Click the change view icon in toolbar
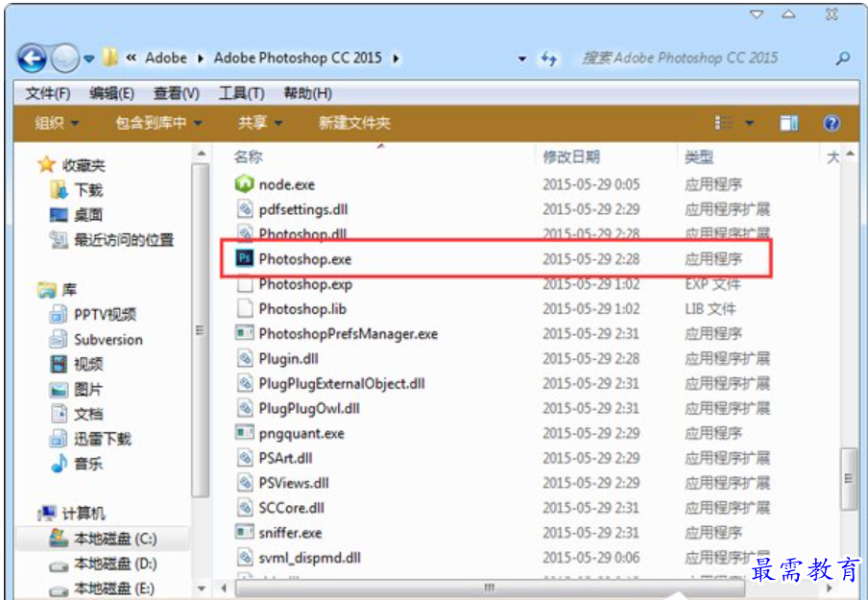868x600 pixels. [x=724, y=123]
